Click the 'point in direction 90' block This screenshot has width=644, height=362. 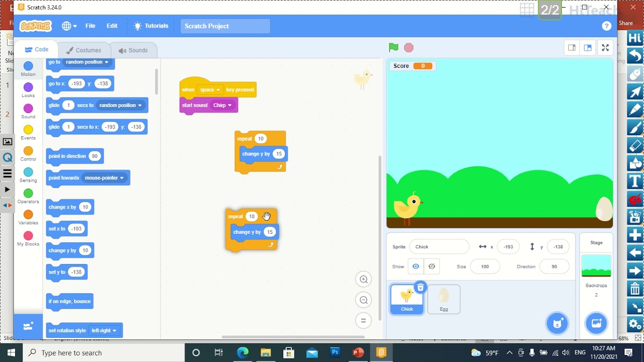click(x=75, y=156)
